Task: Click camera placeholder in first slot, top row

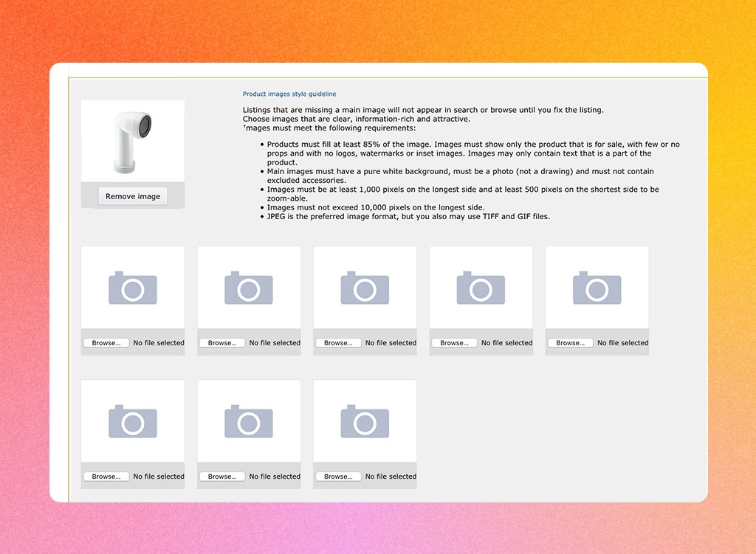Action: click(133, 288)
